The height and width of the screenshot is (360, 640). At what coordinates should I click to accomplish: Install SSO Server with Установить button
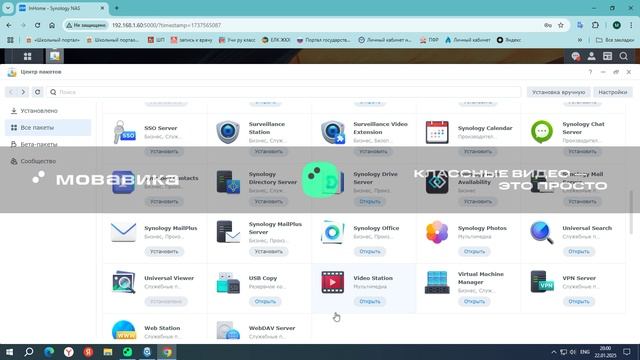[164, 151]
